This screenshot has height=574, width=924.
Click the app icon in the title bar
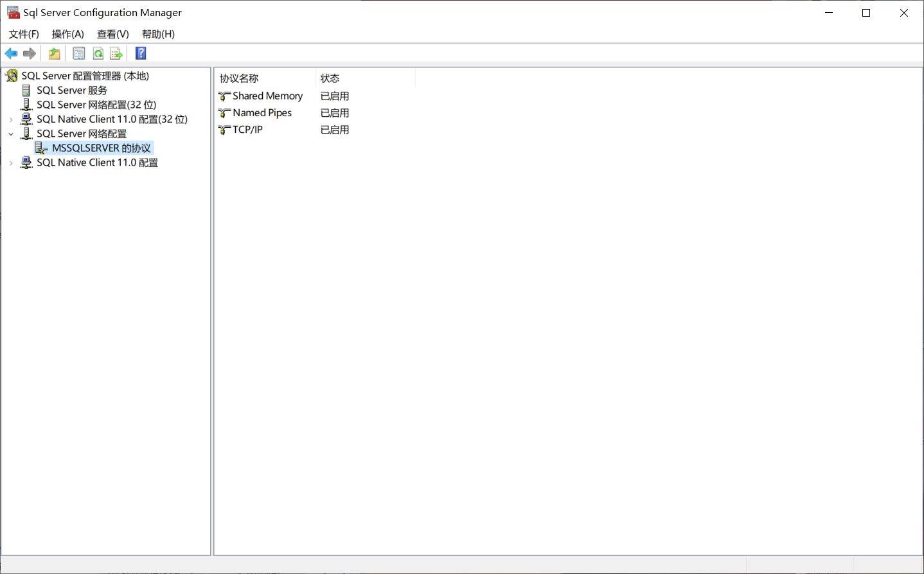tap(13, 12)
